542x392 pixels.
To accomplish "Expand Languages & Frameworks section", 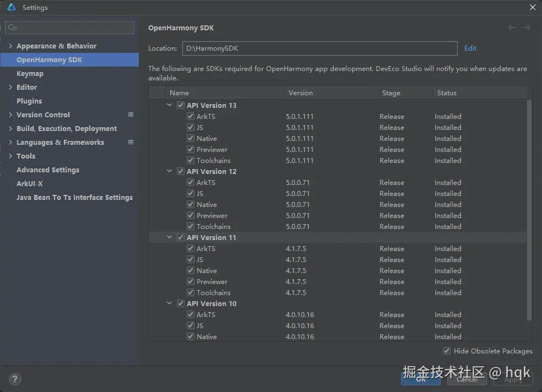I will click(10, 142).
